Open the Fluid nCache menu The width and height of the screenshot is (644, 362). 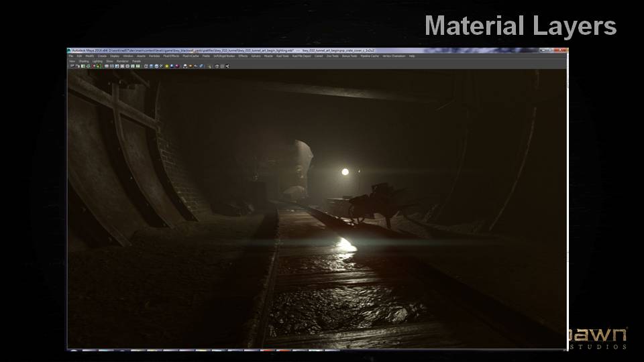[x=191, y=56]
